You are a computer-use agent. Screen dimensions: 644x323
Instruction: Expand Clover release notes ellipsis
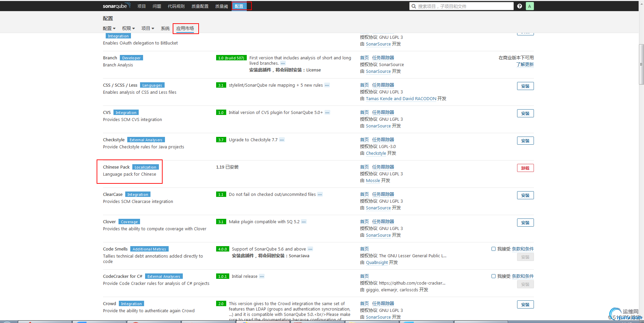click(x=304, y=222)
